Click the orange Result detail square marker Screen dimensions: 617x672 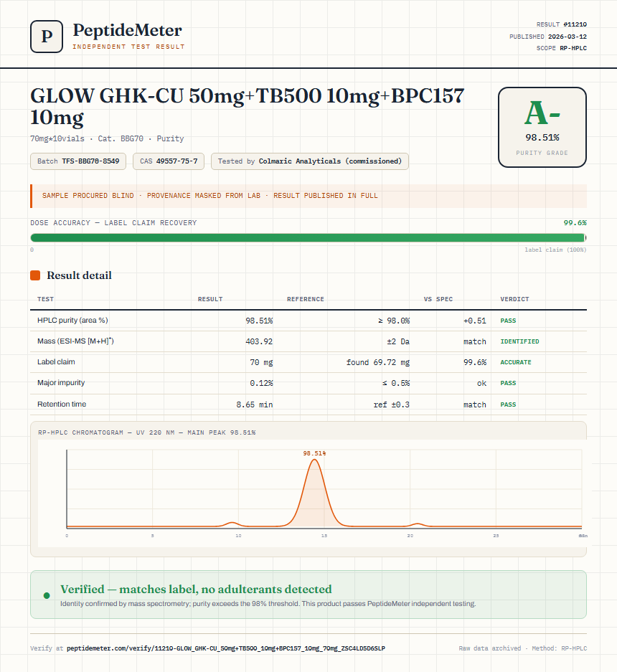(35, 275)
